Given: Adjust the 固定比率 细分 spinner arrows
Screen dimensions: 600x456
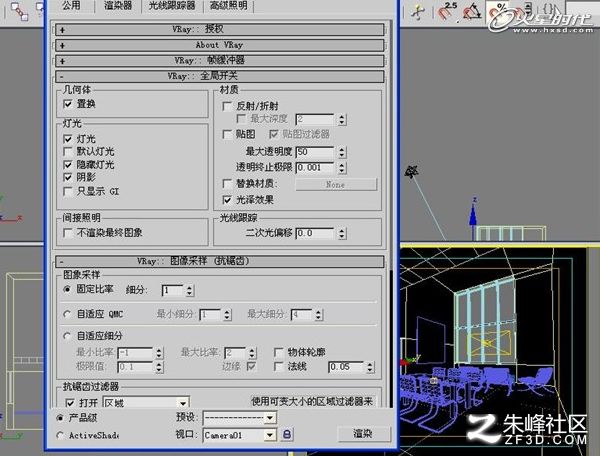Looking at the screenshot, I should (x=190, y=290).
